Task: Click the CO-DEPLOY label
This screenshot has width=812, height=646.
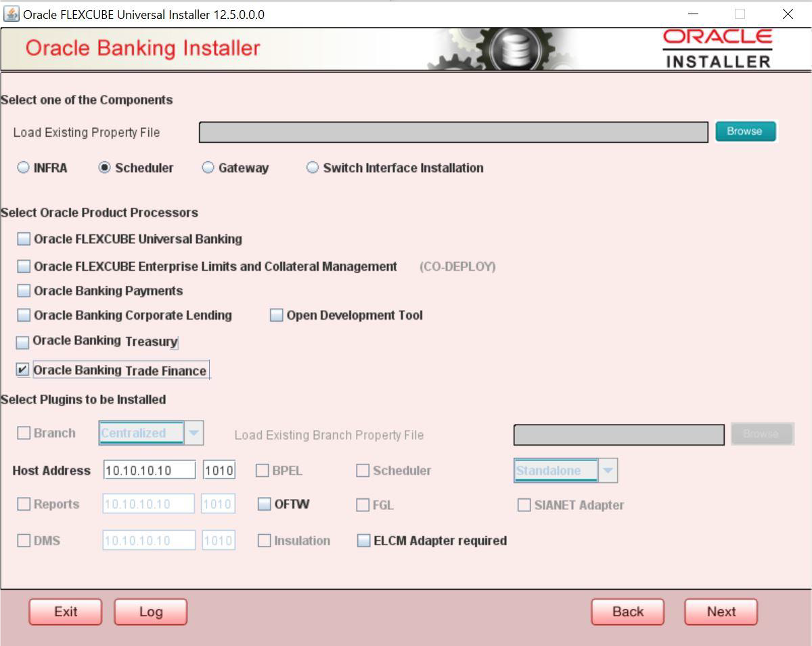Action: pos(457,267)
